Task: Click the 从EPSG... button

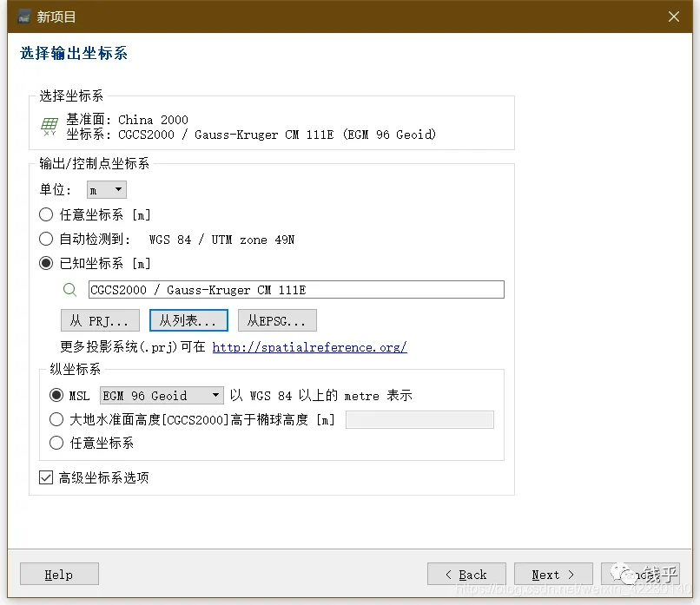Action: pyautogui.click(x=277, y=320)
